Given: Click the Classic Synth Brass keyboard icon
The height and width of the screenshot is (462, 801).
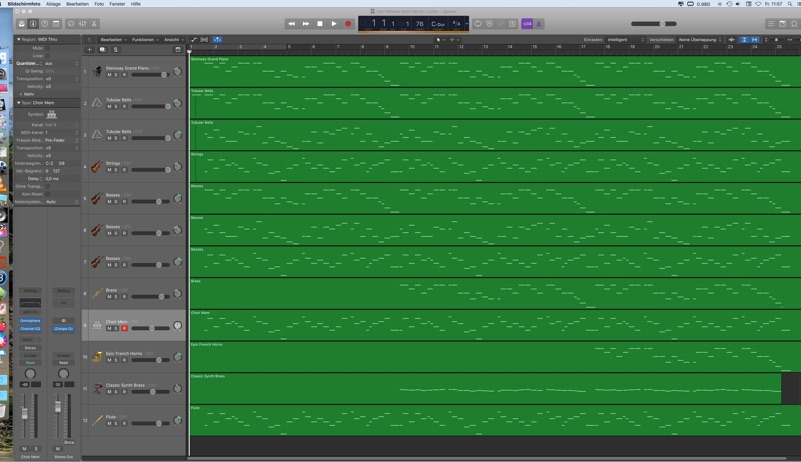Looking at the screenshot, I should [97, 388].
